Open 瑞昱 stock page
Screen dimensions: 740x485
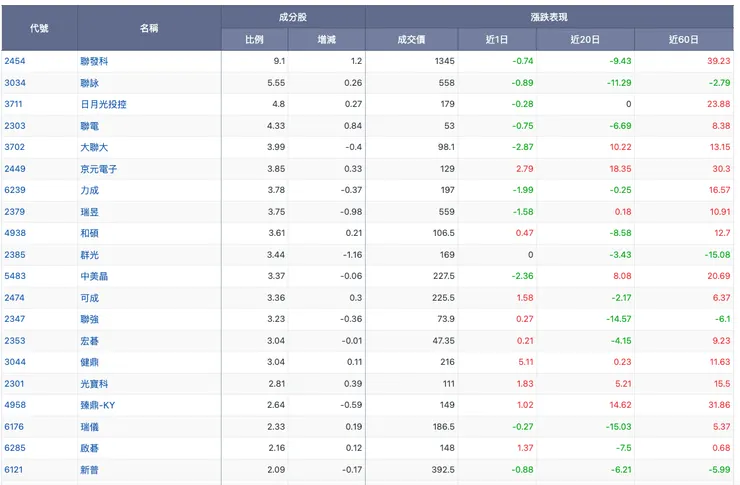[89, 212]
